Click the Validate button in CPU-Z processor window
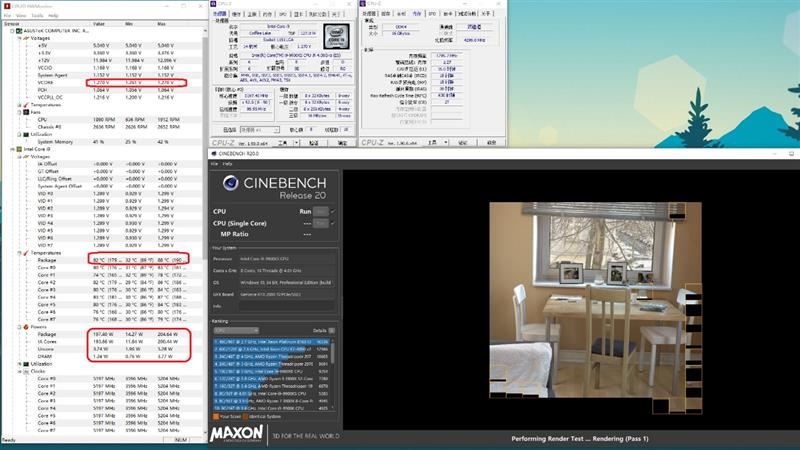The height and width of the screenshot is (450, 800). click(314, 143)
